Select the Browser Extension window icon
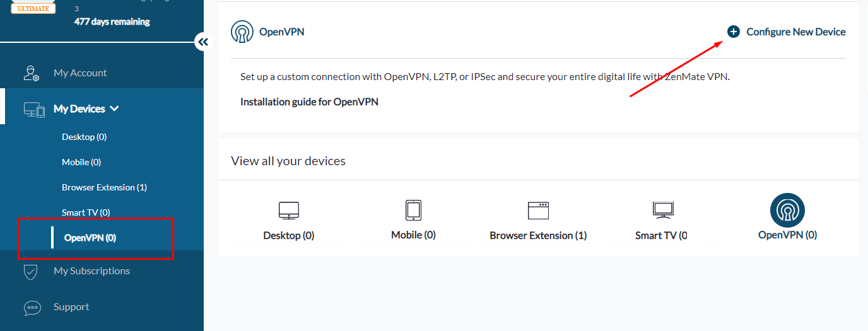Image resolution: width=868 pixels, height=331 pixels. click(538, 211)
